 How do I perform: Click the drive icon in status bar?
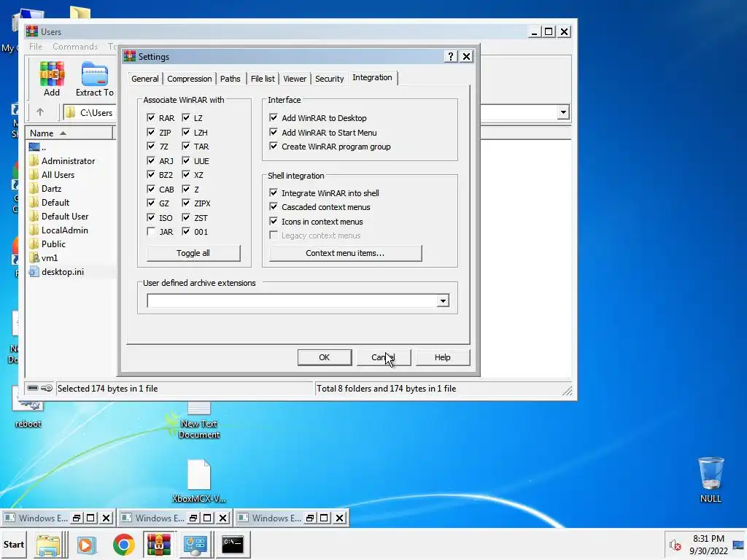pos(32,388)
